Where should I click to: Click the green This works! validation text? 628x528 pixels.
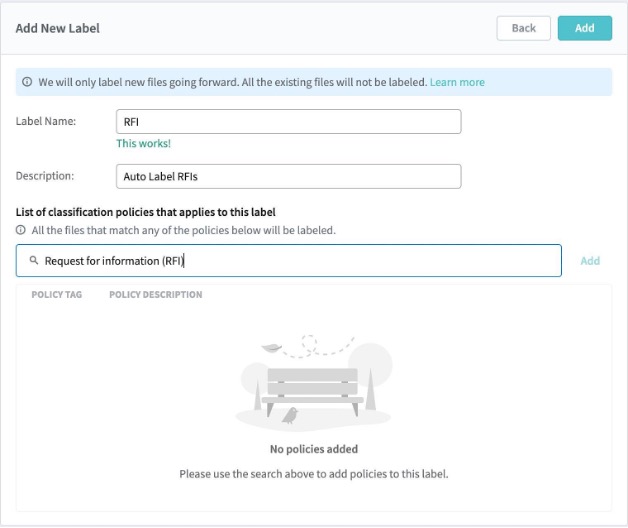point(143,144)
